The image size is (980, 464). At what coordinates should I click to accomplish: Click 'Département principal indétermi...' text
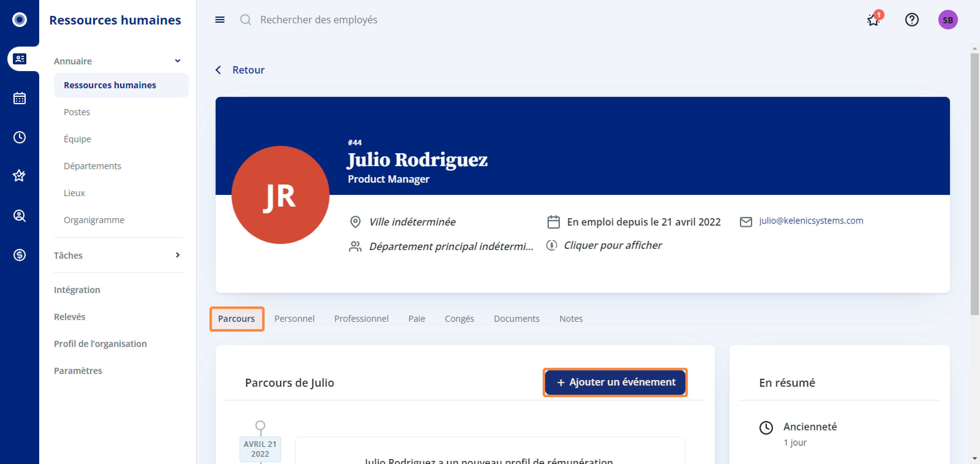pyautogui.click(x=451, y=247)
